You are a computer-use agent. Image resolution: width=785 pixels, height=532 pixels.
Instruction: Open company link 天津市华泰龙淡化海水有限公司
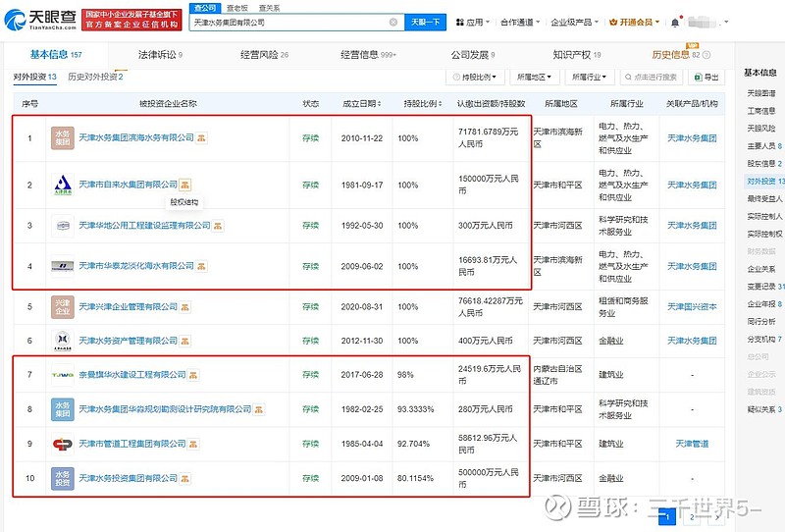[136, 266]
